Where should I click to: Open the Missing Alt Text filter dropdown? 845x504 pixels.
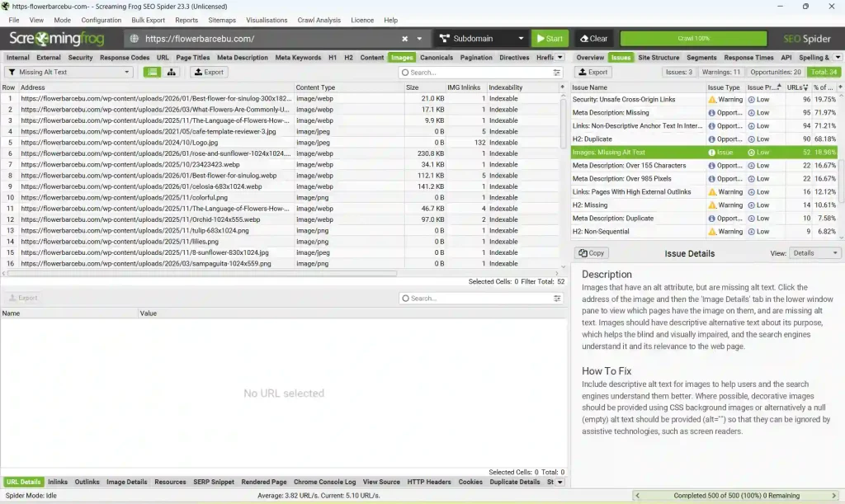coord(68,72)
